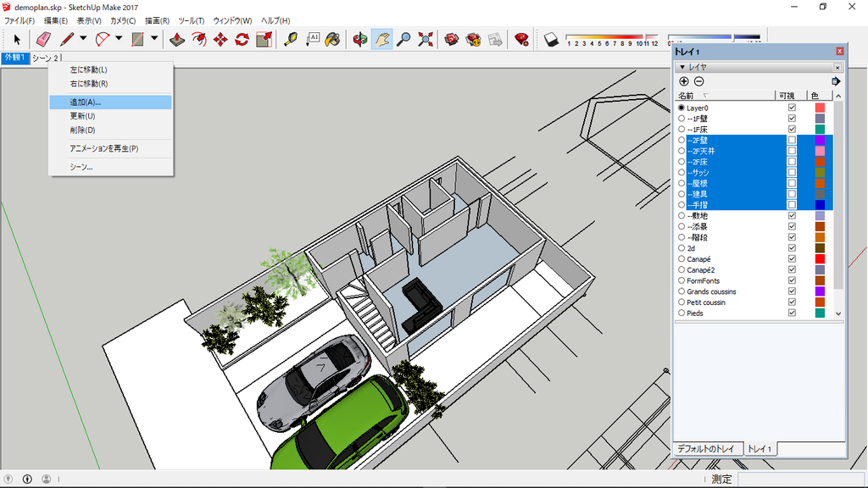Select the Move tool
Screen dimensions: 868x488
(220, 39)
